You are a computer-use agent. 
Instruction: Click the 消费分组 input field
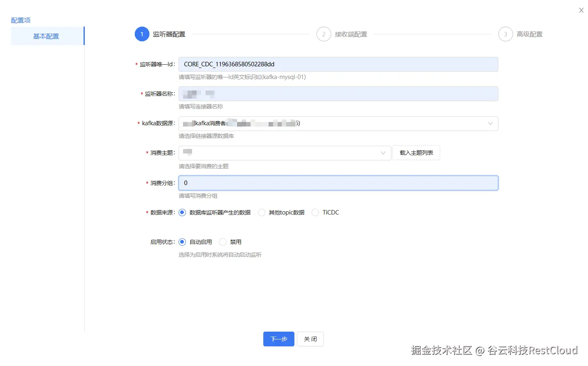pyautogui.click(x=338, y=183)
